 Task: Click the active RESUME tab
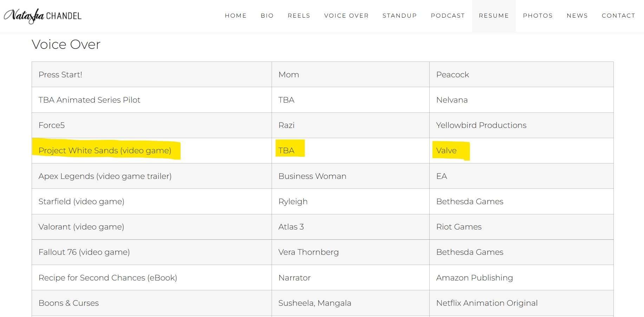coord(494,16)
